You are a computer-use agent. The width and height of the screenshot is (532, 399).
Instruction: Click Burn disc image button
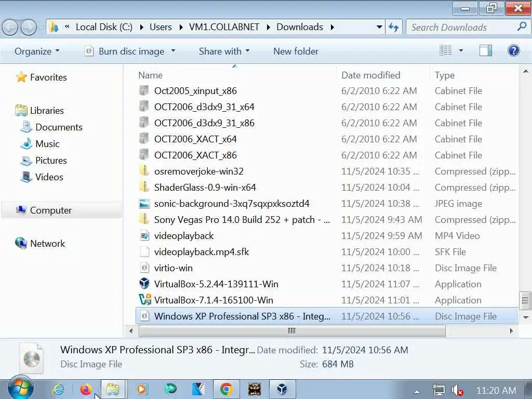125,51
